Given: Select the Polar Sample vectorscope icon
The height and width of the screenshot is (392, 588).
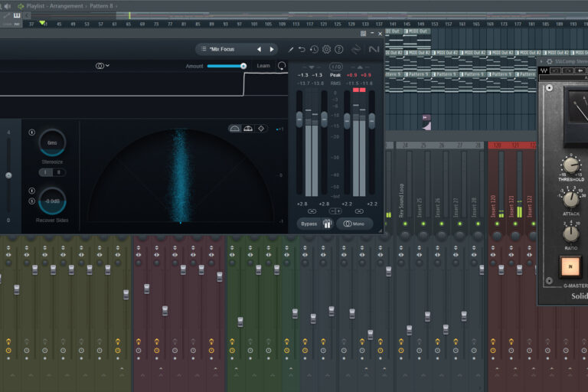Looking at the screenshot, I should point(235,129).
